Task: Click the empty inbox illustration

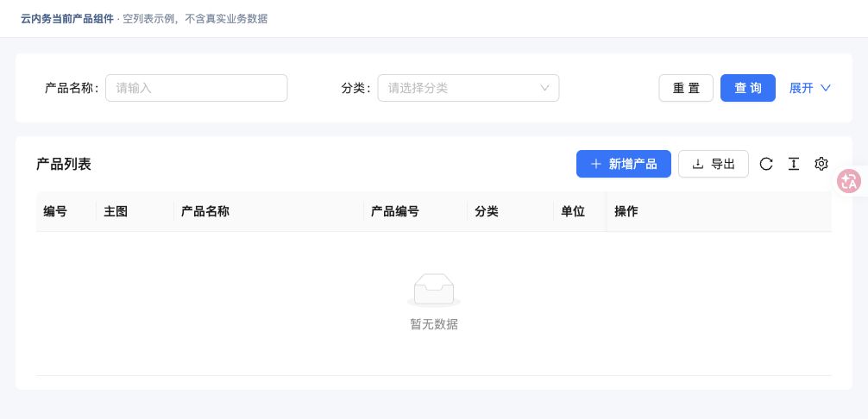Action: coord(434,291)
